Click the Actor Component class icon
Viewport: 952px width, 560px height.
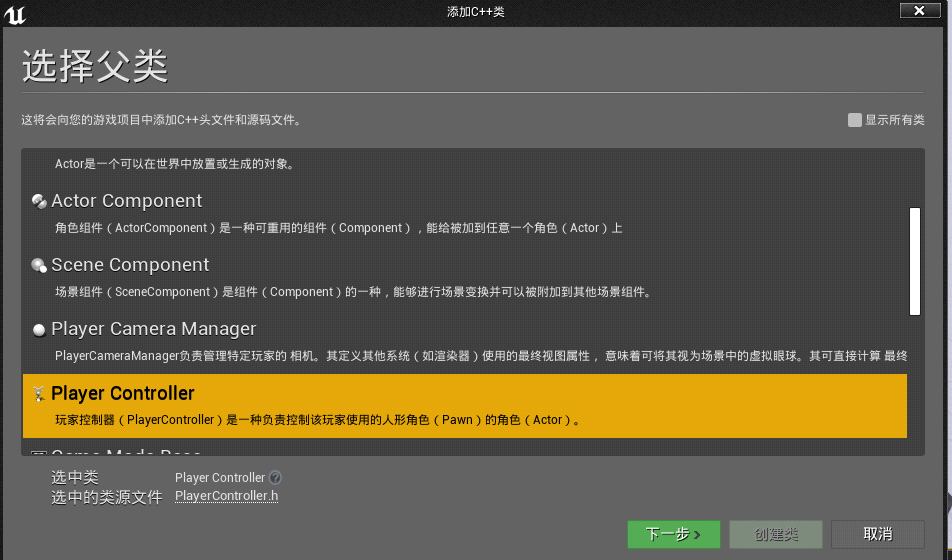tap(39, 201)
